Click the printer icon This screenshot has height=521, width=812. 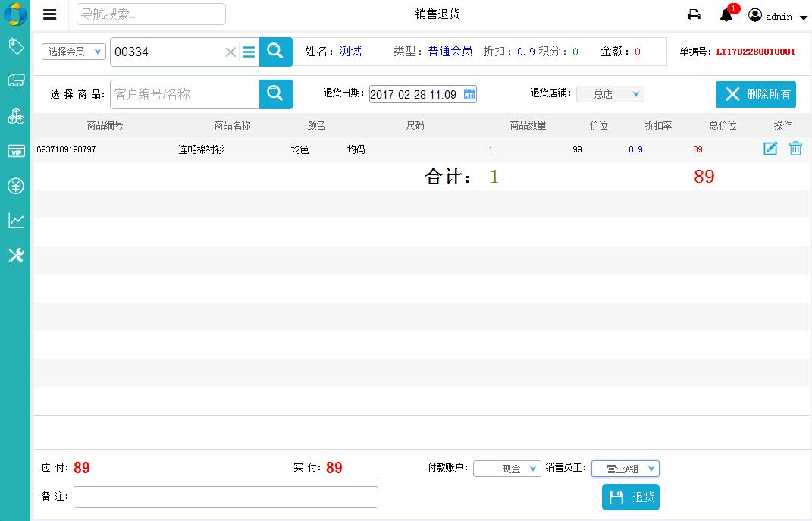click(x=694, y=15)
